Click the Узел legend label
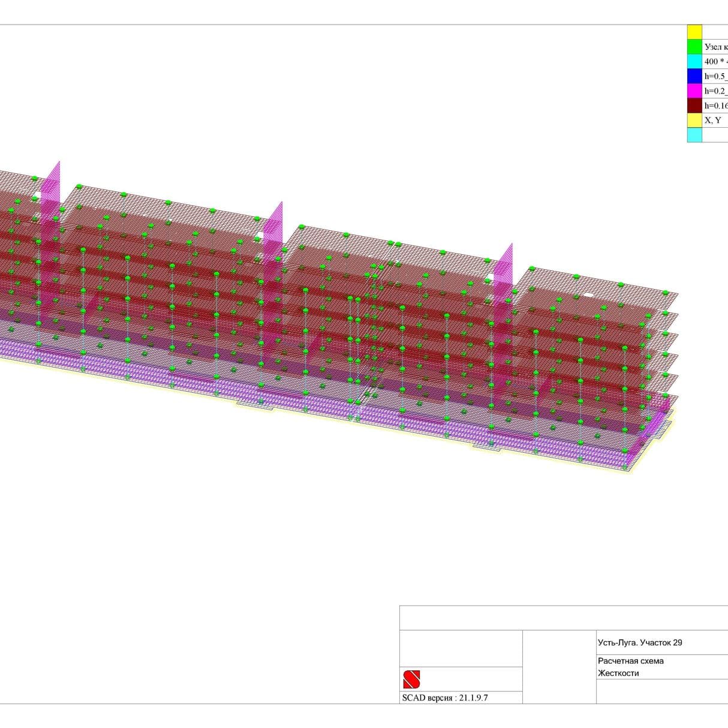Viewport: 728px width, 728px height. [x=715, y=47]
